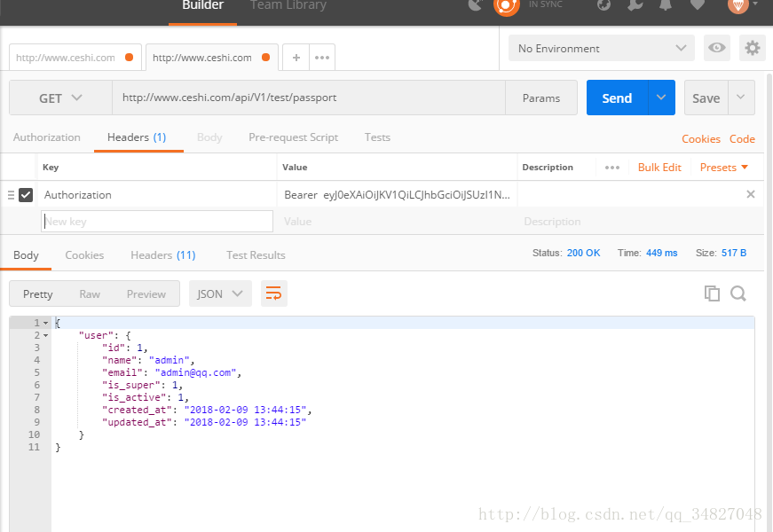Search within the response body

[738, 293]
